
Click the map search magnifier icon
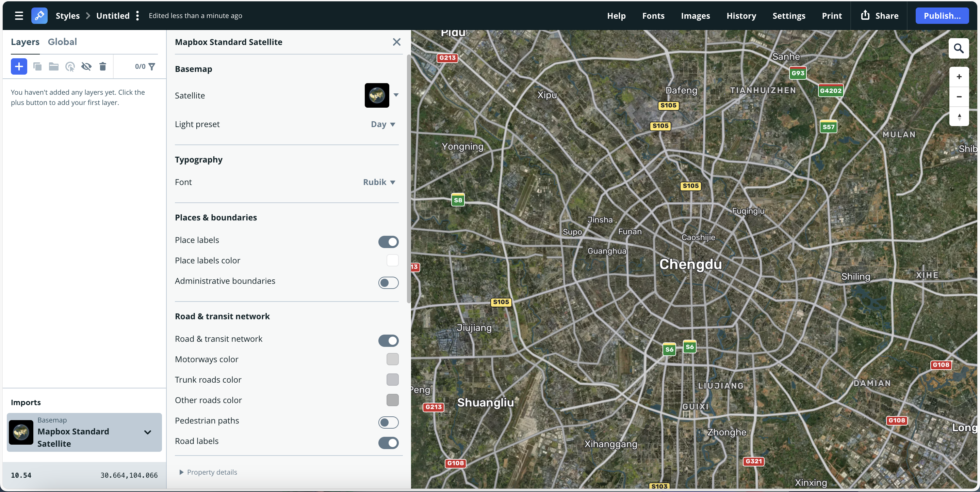pos(959,48)
